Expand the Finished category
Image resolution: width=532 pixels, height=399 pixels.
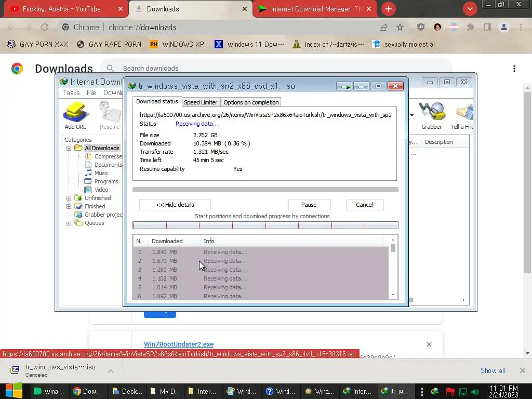(69, 206)
